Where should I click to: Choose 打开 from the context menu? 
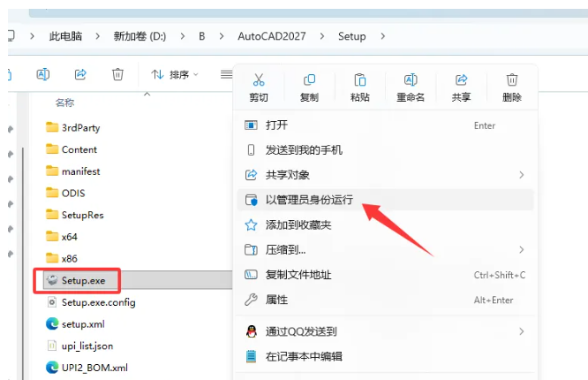(276, 125)
